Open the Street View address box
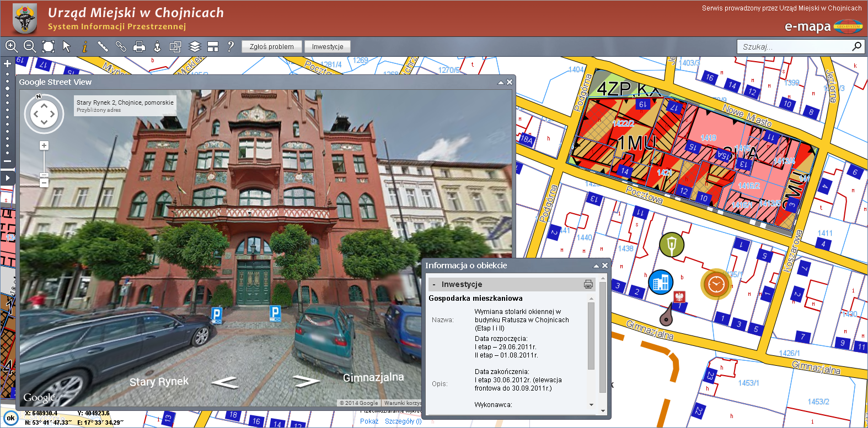The height and width of the screenshot is (428, 868). coord(125,106)
